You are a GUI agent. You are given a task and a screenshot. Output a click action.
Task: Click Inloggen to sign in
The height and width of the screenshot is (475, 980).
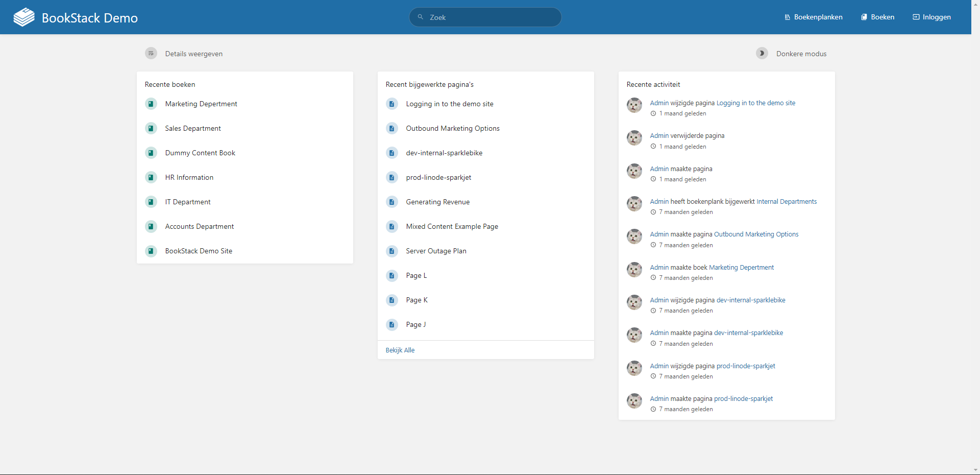(x=932, y=17)
